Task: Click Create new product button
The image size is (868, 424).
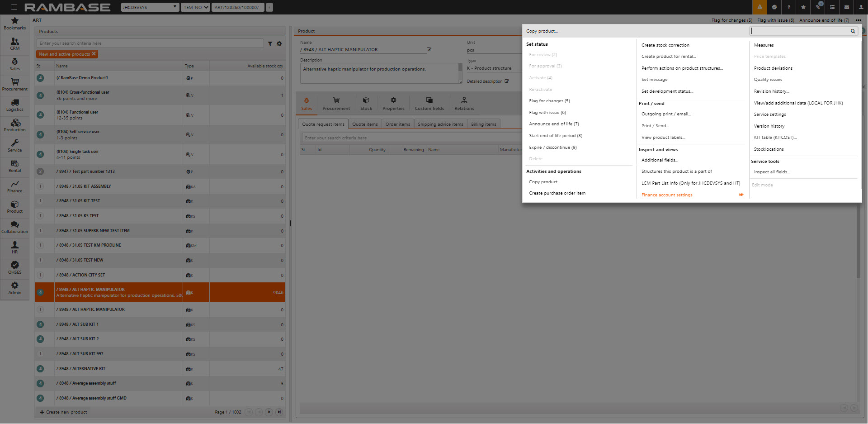Action: (63, 412)
